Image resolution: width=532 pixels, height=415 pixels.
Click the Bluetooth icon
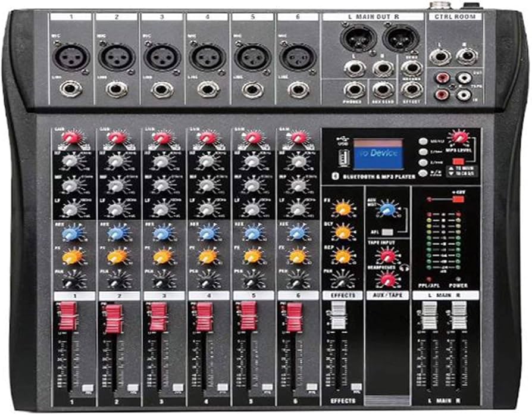click(x=336, y=176)
